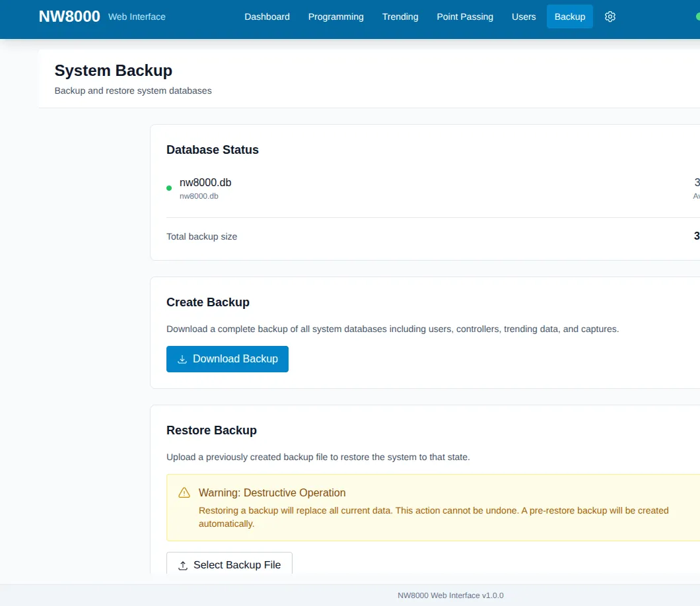Screen dimensions: 700x606
Task: Click the 'Backup and restore system databases' subtitle
Action: click(x=133, y=90)
